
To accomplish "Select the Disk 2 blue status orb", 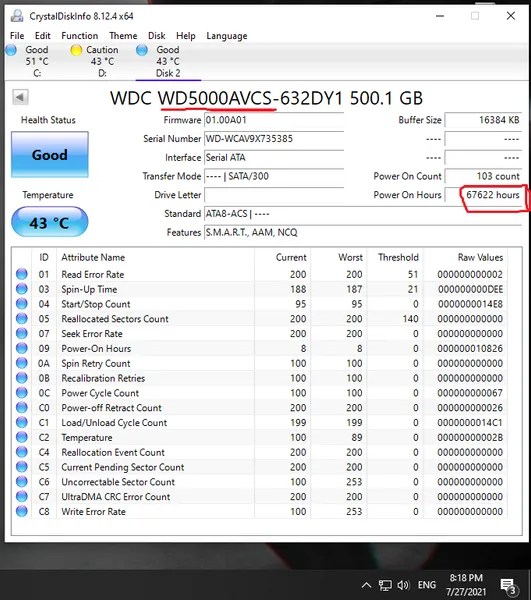I will pyautogui.click(x=142, y=50).
